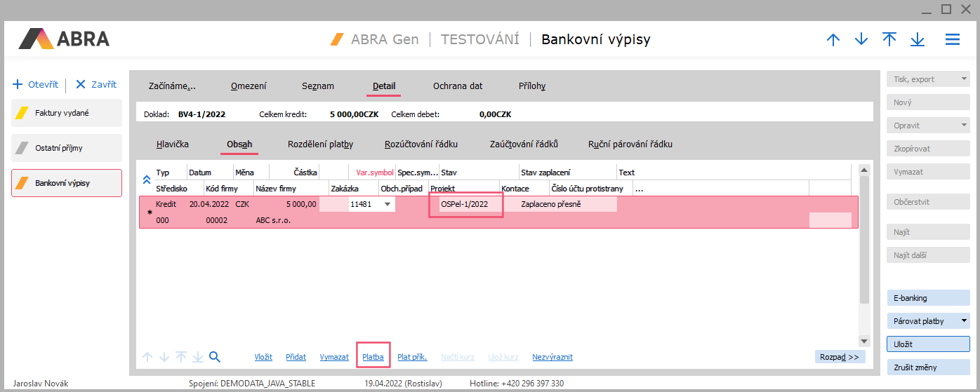
Task: Click the ABRA logo
Action: pyautogui.click(x=64, y=39)
